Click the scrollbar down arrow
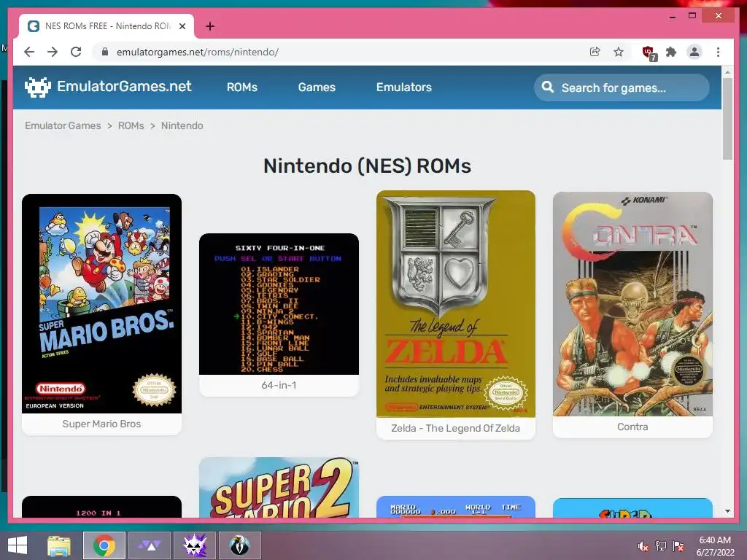 tap(727, 511)
